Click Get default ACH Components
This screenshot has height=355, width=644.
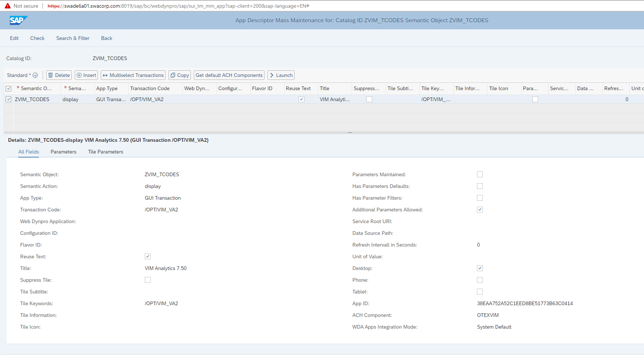click(229, 75)
